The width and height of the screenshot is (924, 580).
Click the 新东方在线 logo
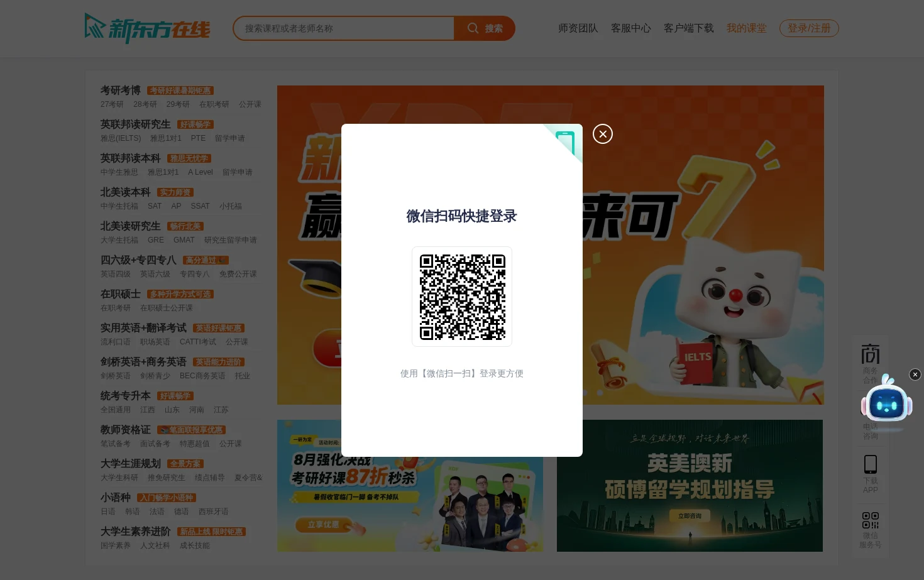click(148, 28)
